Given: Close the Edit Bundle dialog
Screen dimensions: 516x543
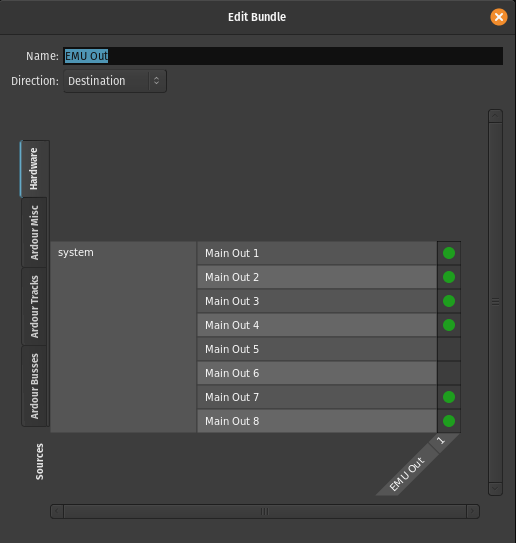Looking at the screenshot, I should (x=499, y=17).
